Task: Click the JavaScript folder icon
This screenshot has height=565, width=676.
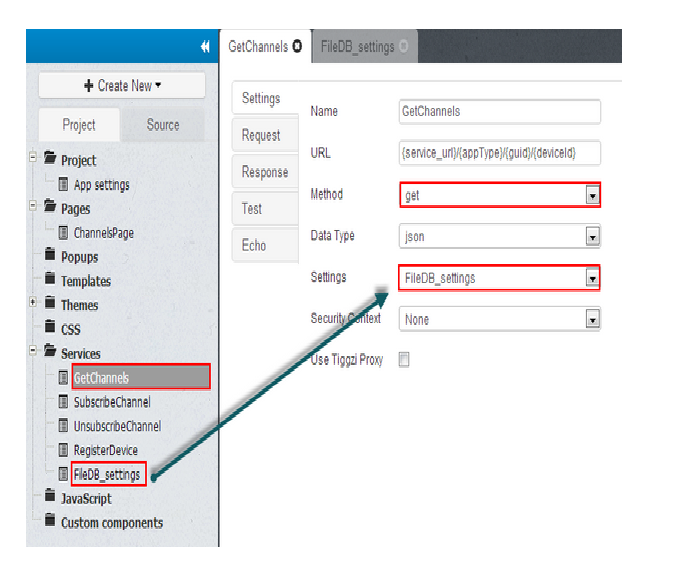Action: (49, 498)
